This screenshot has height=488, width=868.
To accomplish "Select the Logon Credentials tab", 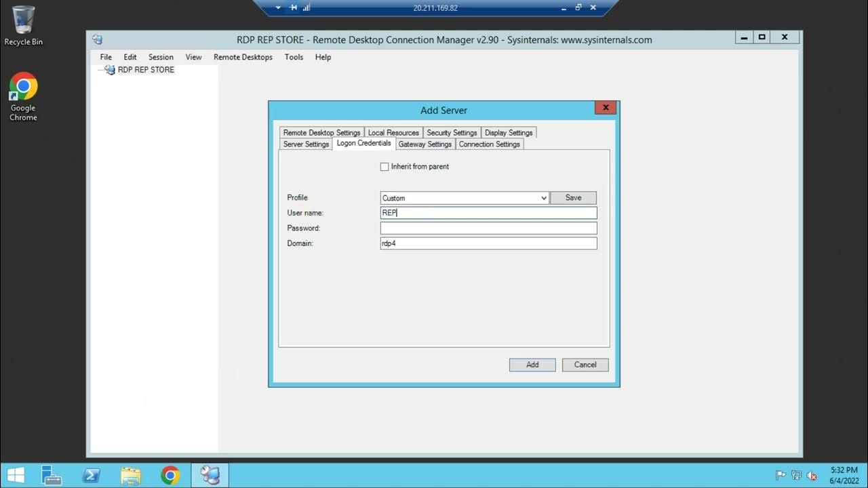I will (x=363, y=144).
